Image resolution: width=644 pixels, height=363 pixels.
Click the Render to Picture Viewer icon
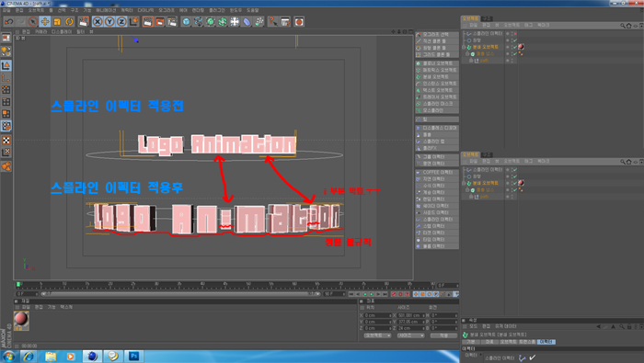(160, 22)
